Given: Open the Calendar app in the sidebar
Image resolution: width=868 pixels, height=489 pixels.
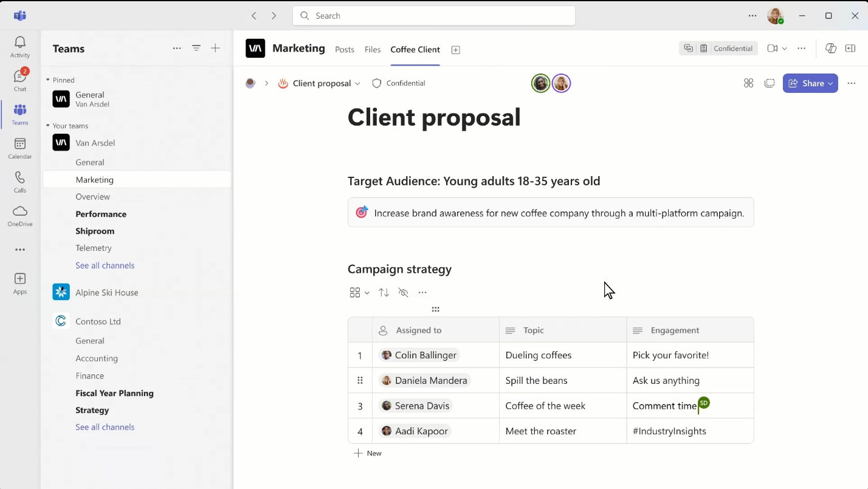Looking at the screenshot, I should (x=20, y=148).
